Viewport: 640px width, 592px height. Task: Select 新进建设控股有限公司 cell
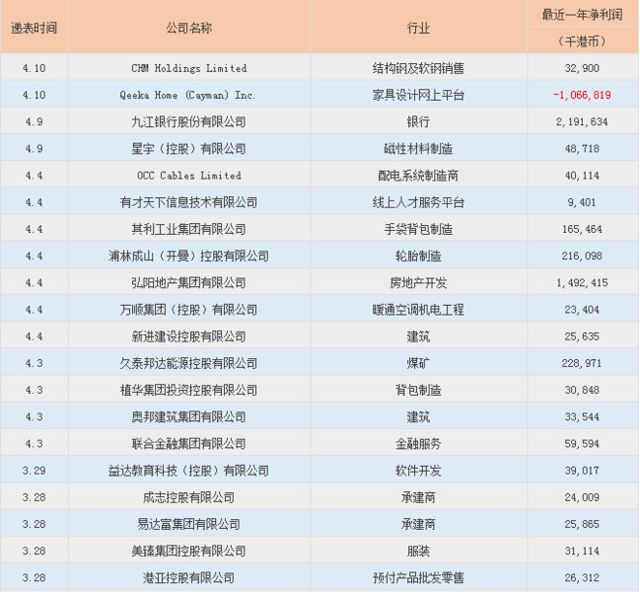point(189,336)
